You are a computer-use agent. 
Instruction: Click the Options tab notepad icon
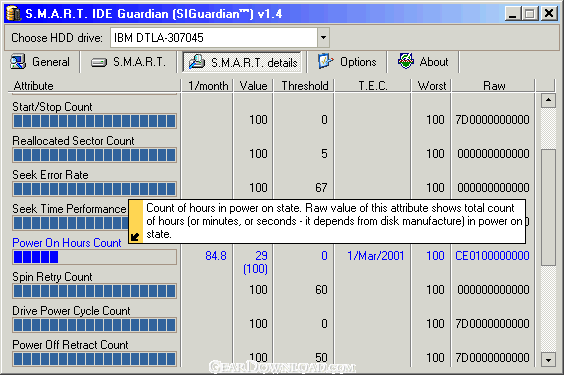[326, 61]
